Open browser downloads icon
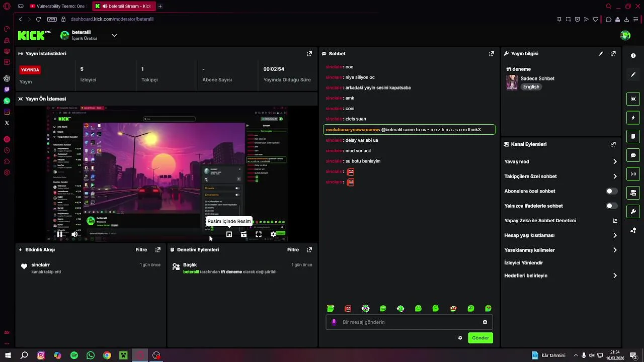644x362 pixels. [626, 20]
